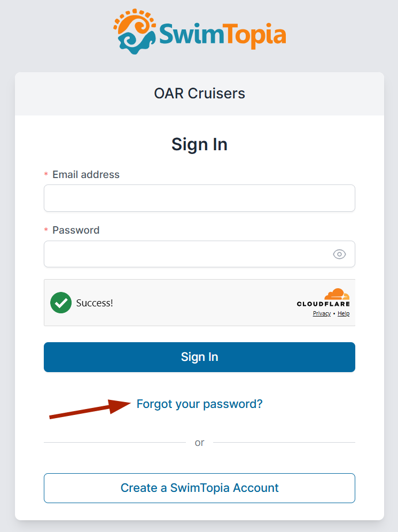The image size is (398, 532).
Task: Open the Forgot your password link
Action: (x=199, y=404)
